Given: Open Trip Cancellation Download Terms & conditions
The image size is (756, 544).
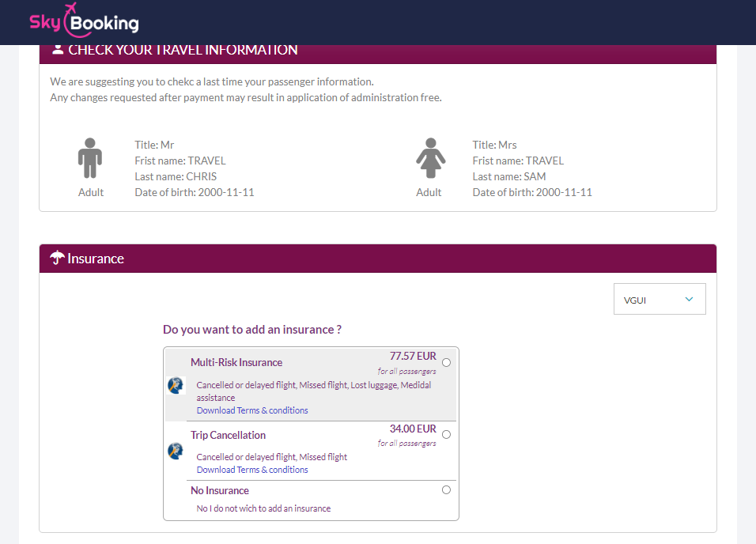Looking at the screenshot, I should [252, 470].
